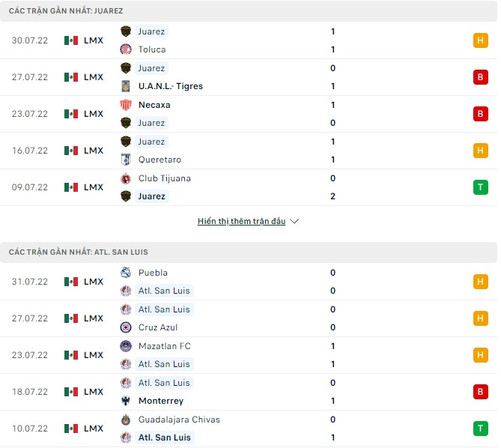Expand more matches with 'Hiển thị thêm trận đấu' arrow
The image size is (501, 448).
tap(294, 222)
